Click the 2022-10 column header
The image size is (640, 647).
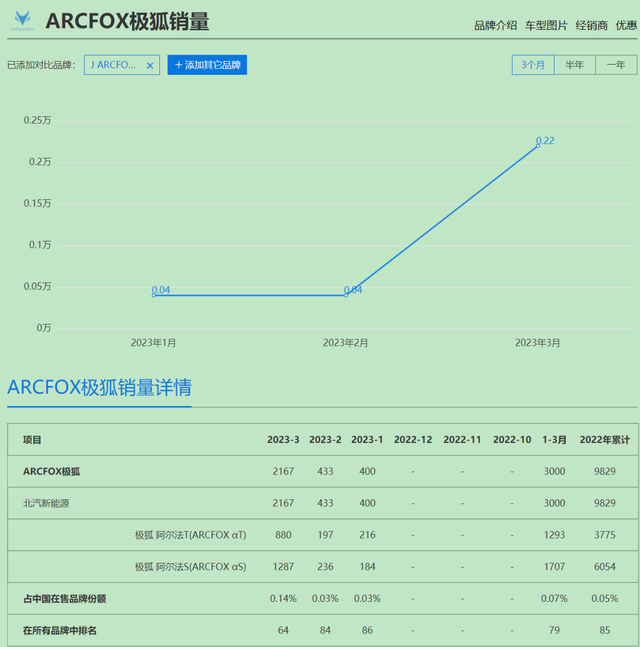click(x=512, y=439)
